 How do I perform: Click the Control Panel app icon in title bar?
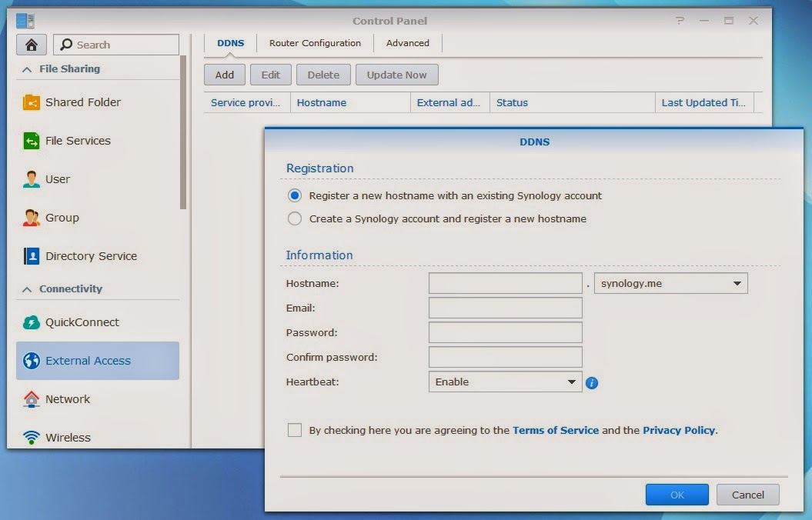coord(25,21)
